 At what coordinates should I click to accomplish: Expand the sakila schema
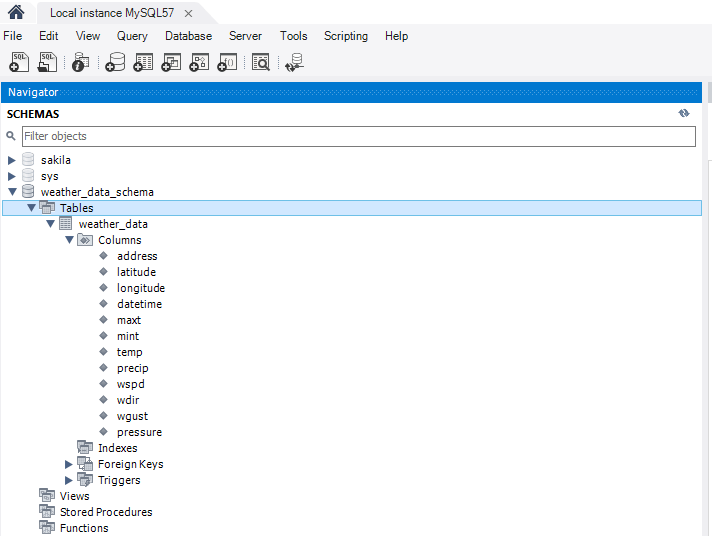pyautogui.click(x=12, y=160)
